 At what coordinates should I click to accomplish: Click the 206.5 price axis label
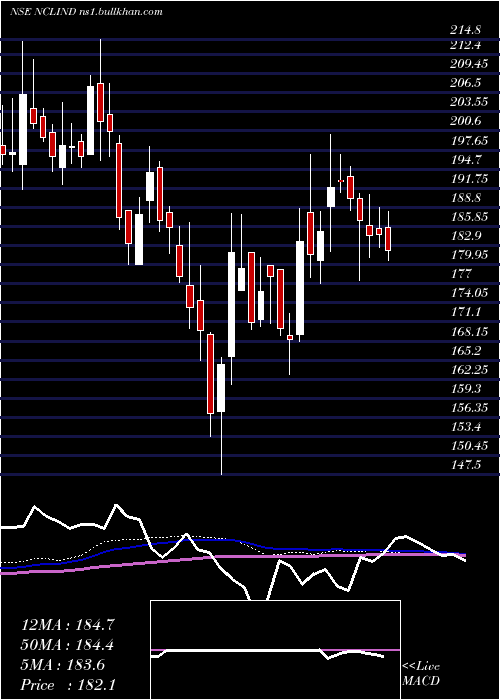466,83
